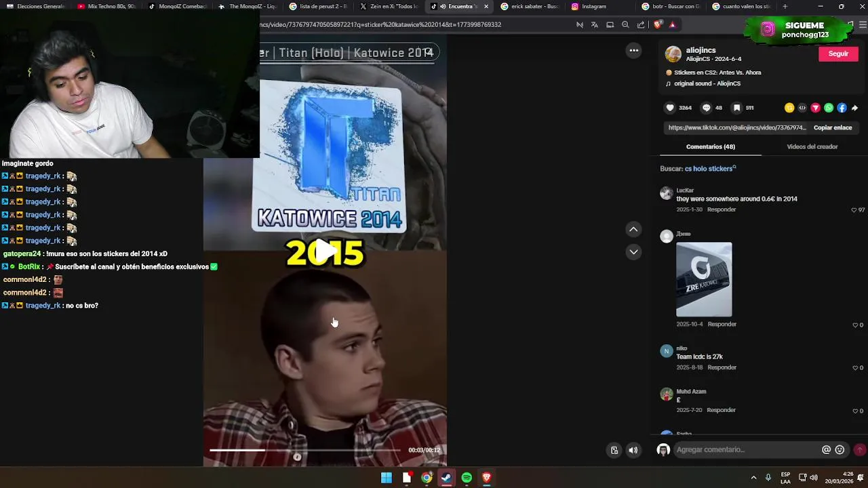Open a new browser tab with plus
Screen dimensions: 868x488
pos(785,6)
